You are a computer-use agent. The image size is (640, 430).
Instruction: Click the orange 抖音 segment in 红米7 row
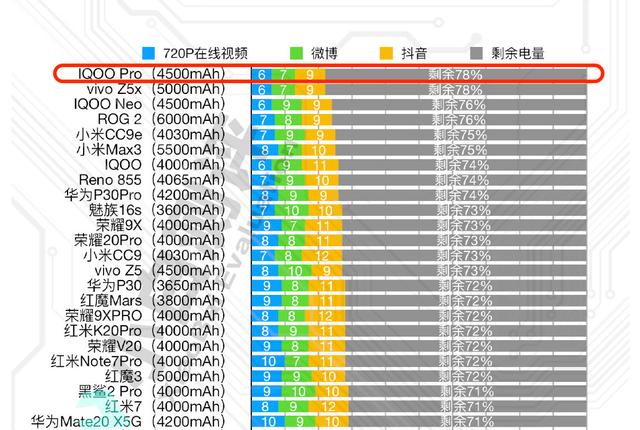pos(328,406)
